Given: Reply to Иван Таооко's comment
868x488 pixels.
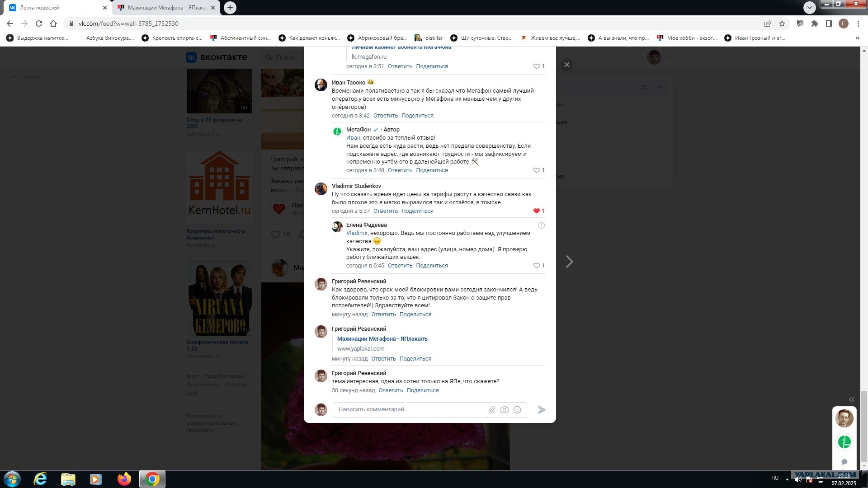Looking at the screenshot, I should (x=386, y=116).
